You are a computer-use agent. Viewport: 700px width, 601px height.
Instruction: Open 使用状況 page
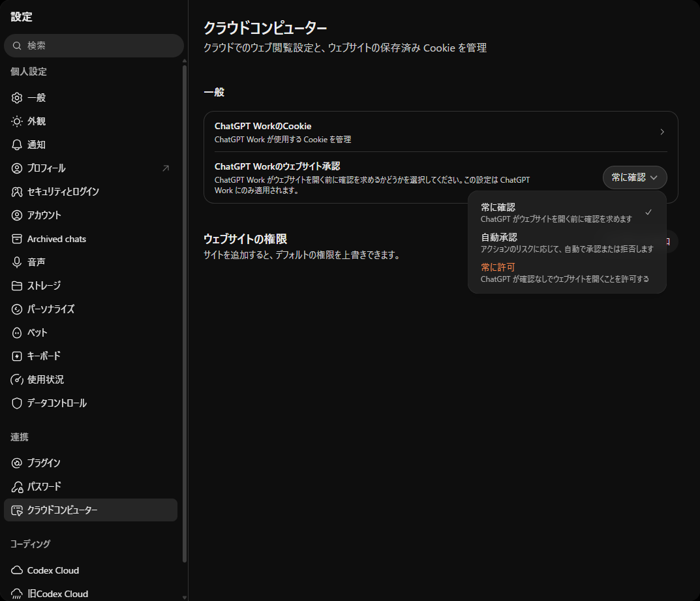tap(91, 380)
